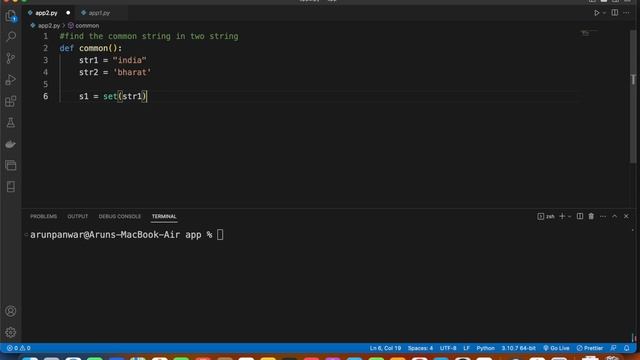This screenshot has height=360, width=640.
Task: Click line number 1 in gutter
Action: tap(46, 36)
